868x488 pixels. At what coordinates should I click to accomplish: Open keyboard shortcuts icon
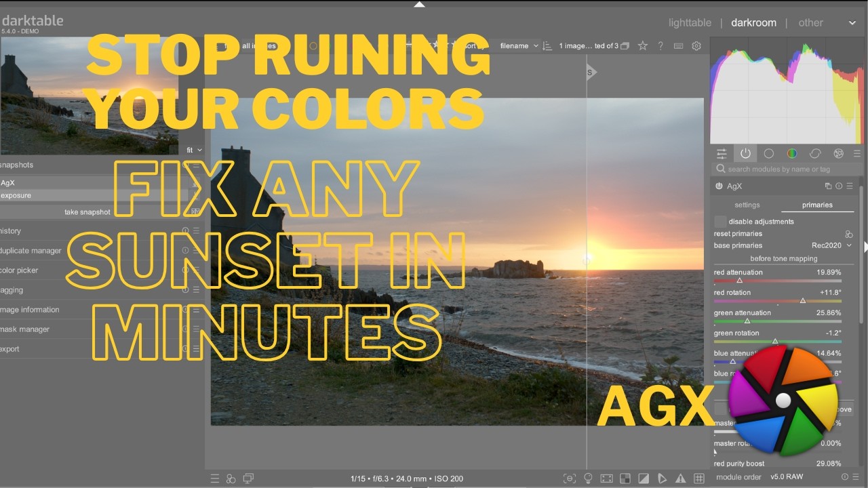click(x=678, y=46)
